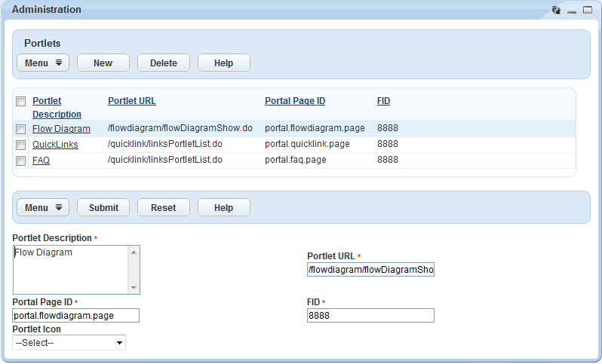Click the New portlet button

coord(103,63)
